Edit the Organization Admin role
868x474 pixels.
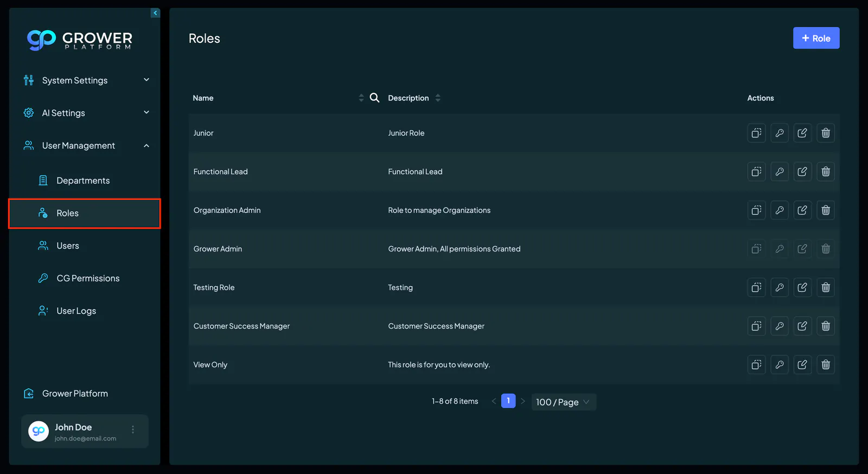tap(802, 210)
